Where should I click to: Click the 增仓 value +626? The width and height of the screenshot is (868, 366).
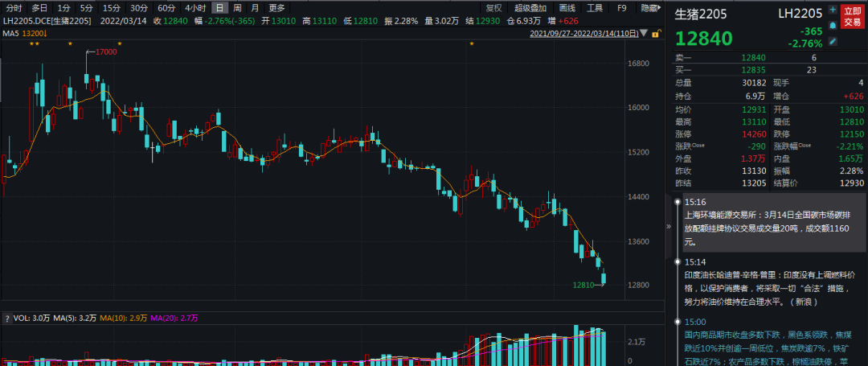click(853, 96)
